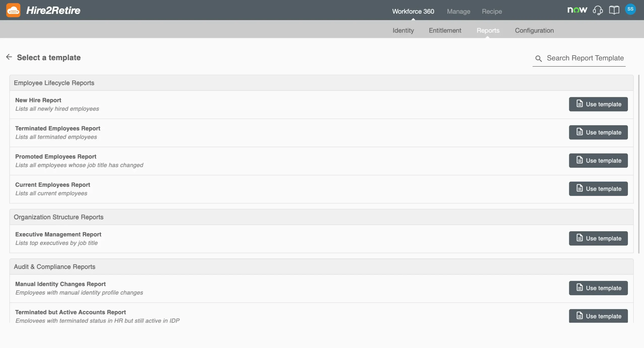Use template for Promoted Employees Report

pos(598,161)
